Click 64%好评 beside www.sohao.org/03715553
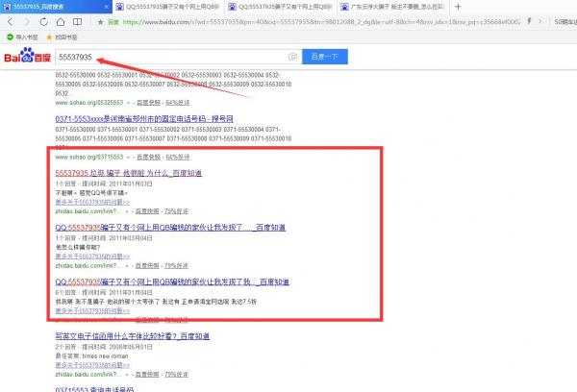Image resolution: width=577 pixels, height=392 pixels. coord(178,157)
